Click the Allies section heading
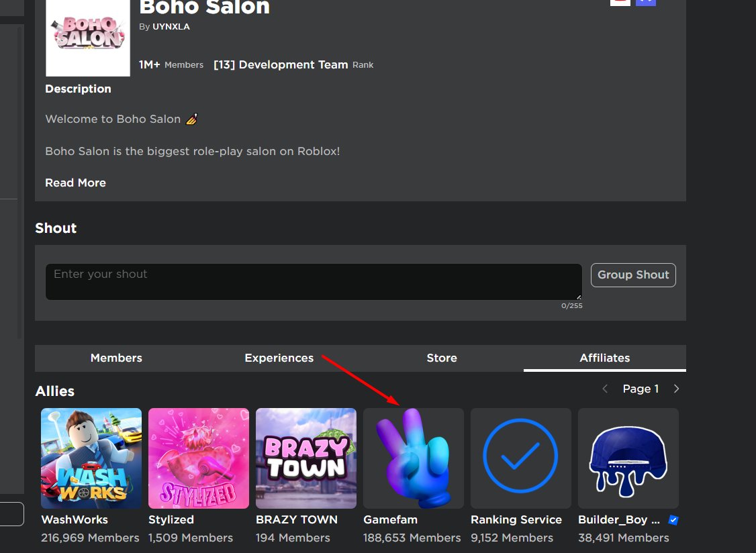The height and width of the screenshot is (553, 756). [x=55, y=391]
